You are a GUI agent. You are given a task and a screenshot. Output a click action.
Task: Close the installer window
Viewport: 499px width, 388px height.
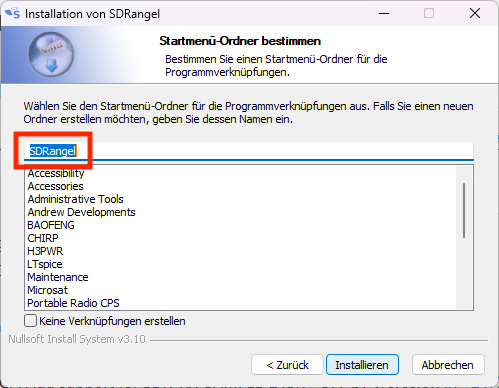click(475, 13)
